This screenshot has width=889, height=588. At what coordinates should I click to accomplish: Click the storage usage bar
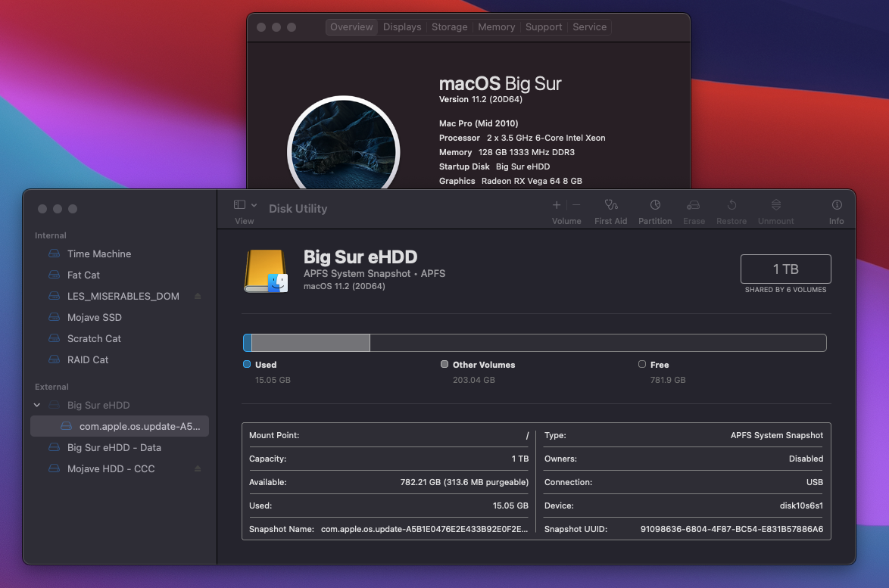pos(535,343)
